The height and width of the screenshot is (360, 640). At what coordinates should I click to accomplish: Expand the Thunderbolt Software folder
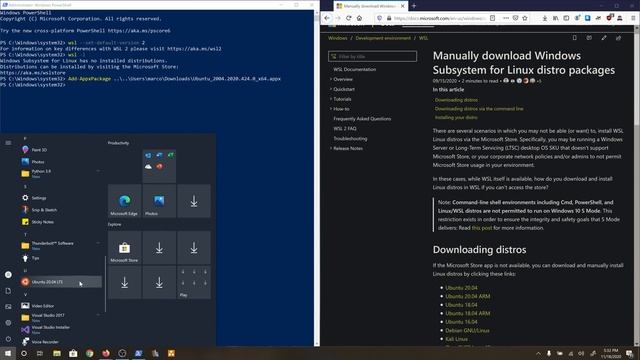[x=61, y=245]
